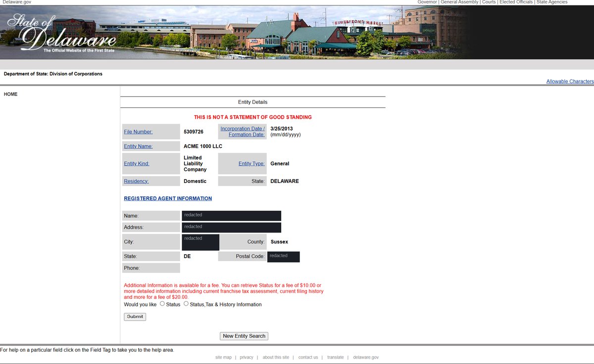Click the Entity Name field tag
594x364 pixels.
pos(138,146)
